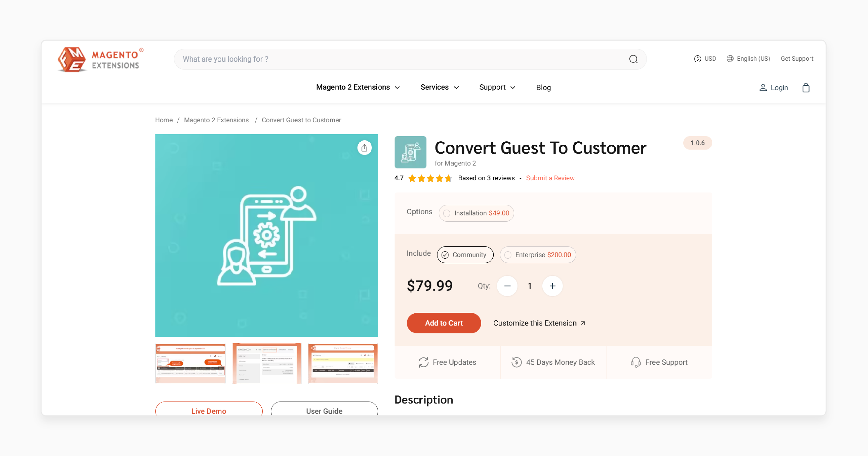
Task: Click the Description heading
Action: coord(424,400)
